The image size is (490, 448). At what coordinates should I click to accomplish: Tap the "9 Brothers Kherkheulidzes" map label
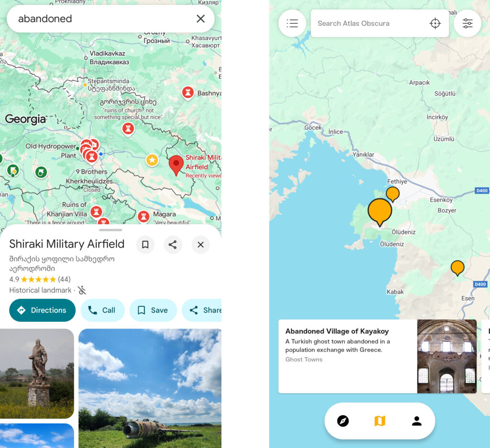[x=92, y=176]
